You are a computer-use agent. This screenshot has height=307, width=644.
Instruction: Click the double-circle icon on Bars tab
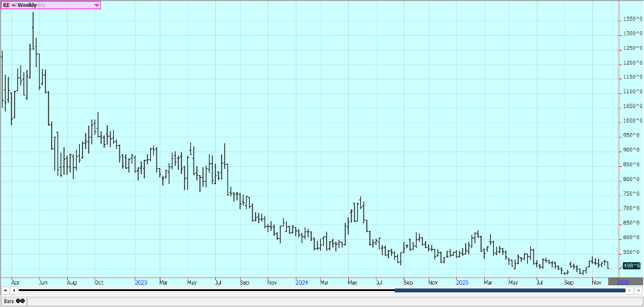(20, 301)
